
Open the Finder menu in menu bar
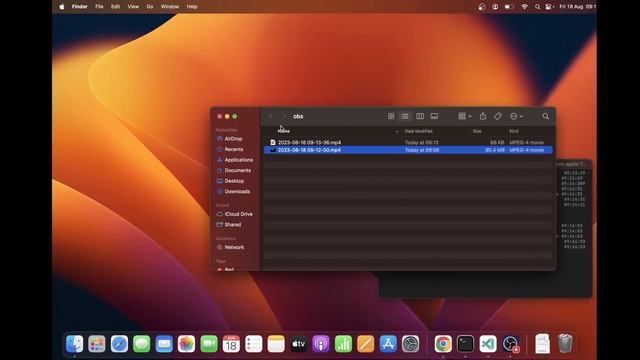80,7
